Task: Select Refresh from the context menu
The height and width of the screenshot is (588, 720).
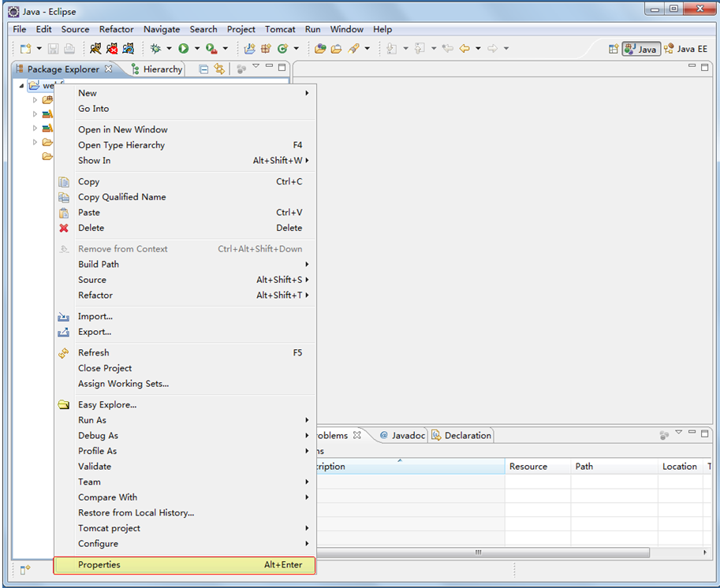Action: tap(185, 353)
